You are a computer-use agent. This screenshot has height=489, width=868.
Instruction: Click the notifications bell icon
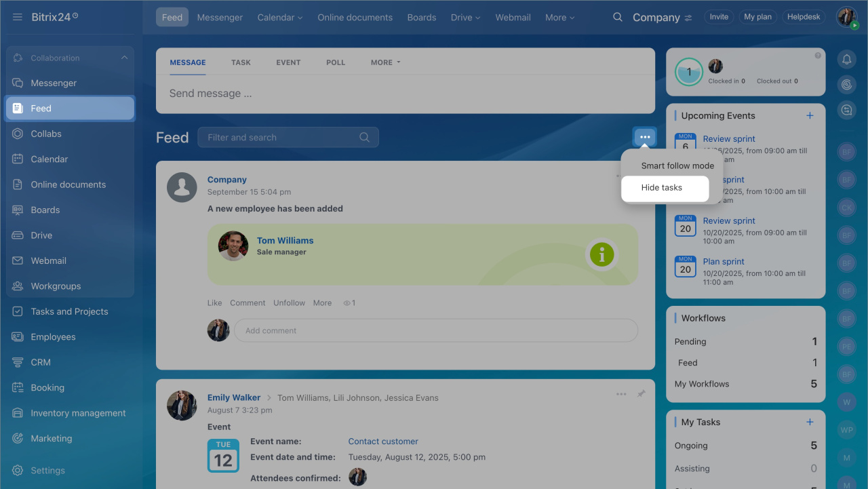846,60
